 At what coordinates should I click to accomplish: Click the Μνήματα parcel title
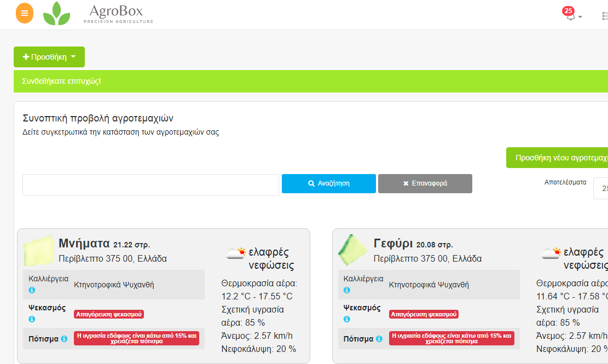click(84, 244)
